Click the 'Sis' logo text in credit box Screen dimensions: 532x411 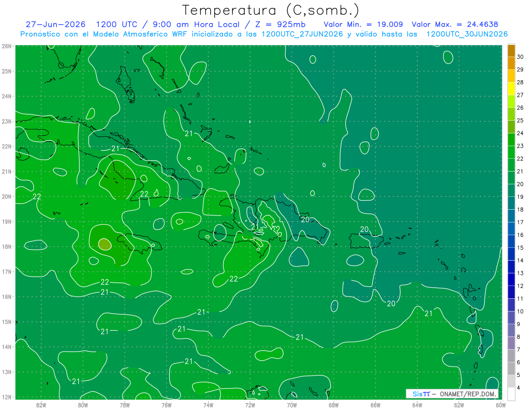click(x=418, y=394)
